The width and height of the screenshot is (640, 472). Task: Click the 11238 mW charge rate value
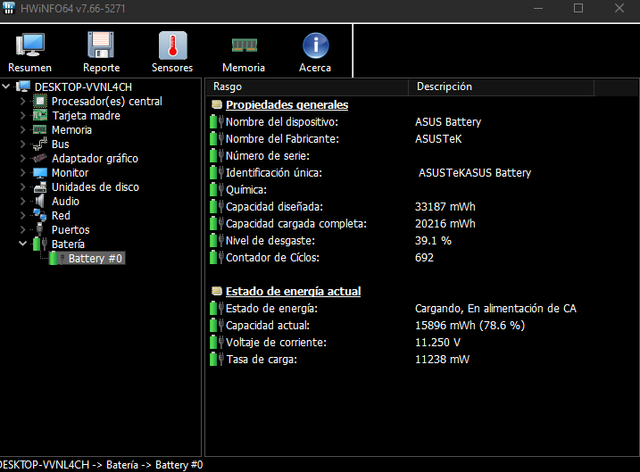(442, 359)
